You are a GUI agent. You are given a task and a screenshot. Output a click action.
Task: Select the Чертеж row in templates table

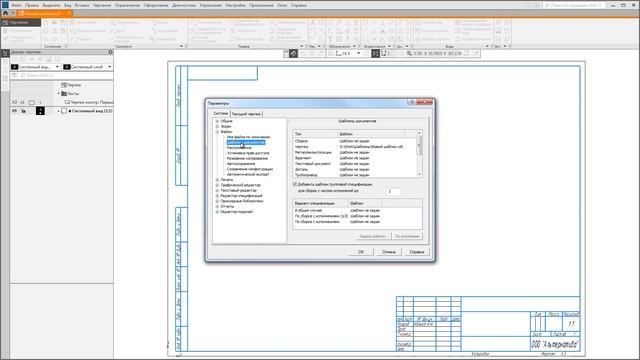(x=354, y=147)
